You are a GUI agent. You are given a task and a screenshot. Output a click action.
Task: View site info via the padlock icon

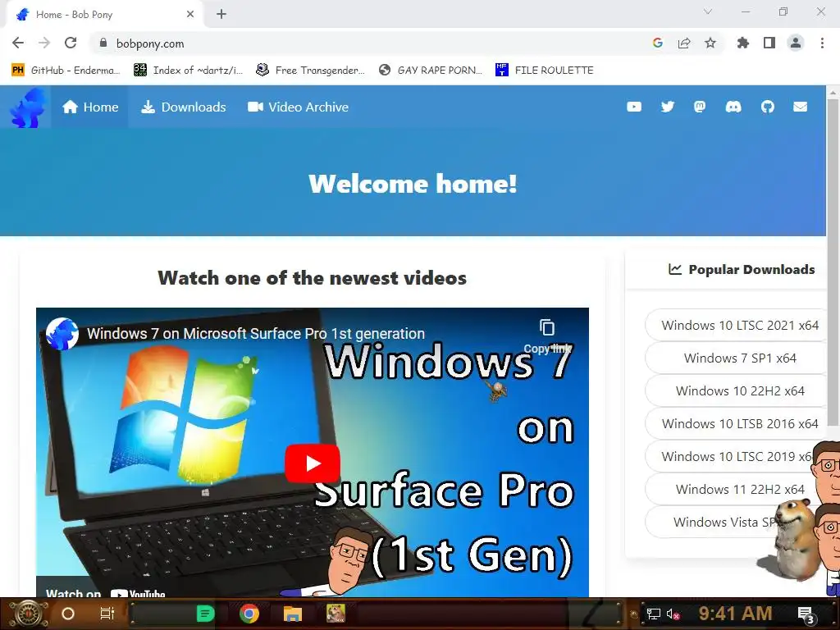click(x=103, y=43)
